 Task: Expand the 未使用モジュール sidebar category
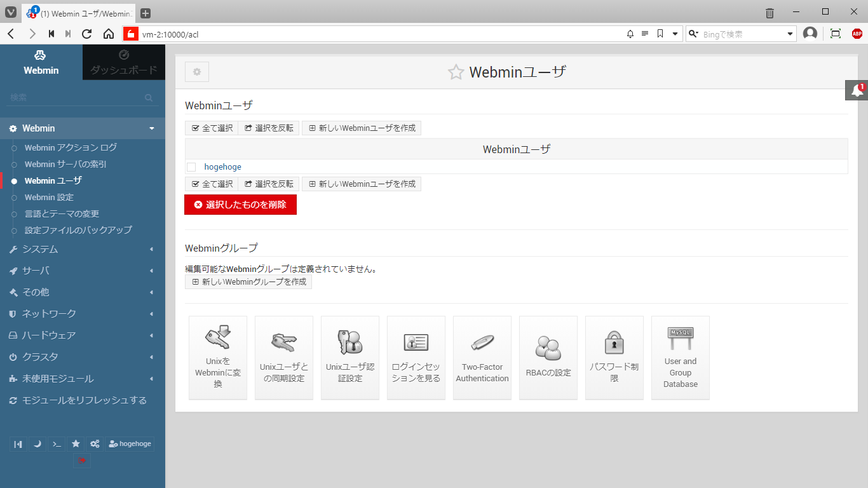tap(83, 379)
